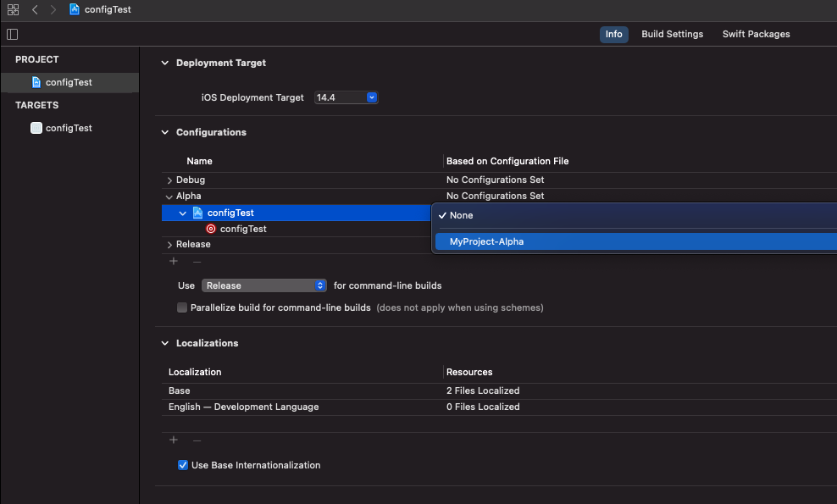
Task: Click Based on Configuration File header
Action: 507,161
